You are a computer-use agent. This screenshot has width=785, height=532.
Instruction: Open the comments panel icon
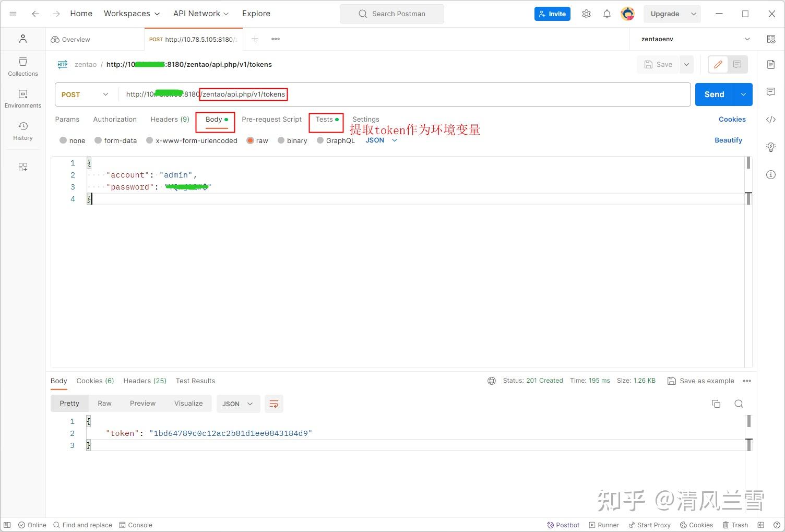point(771,92)
